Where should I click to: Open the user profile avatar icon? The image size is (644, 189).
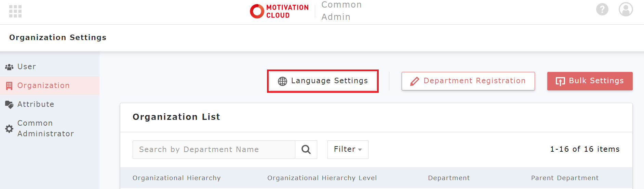point(626,9)
